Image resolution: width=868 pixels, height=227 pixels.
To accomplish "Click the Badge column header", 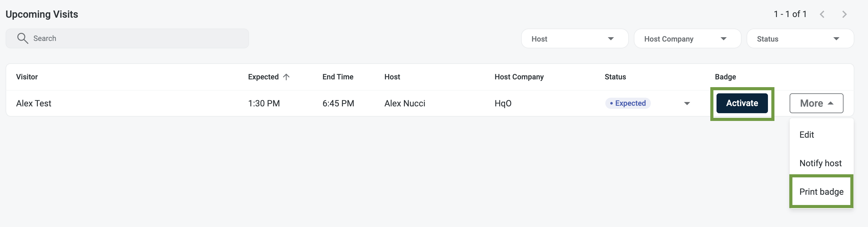I will coord(725,77).
